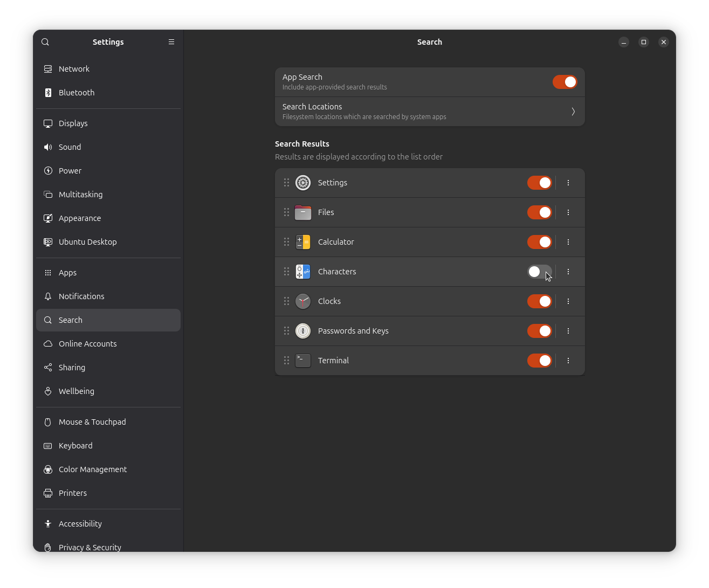The height and width of the screenshot is (588, 709).
Task: Go to Bluetooth settings panel
Action: pyautogui.click(x=77, y=93)
